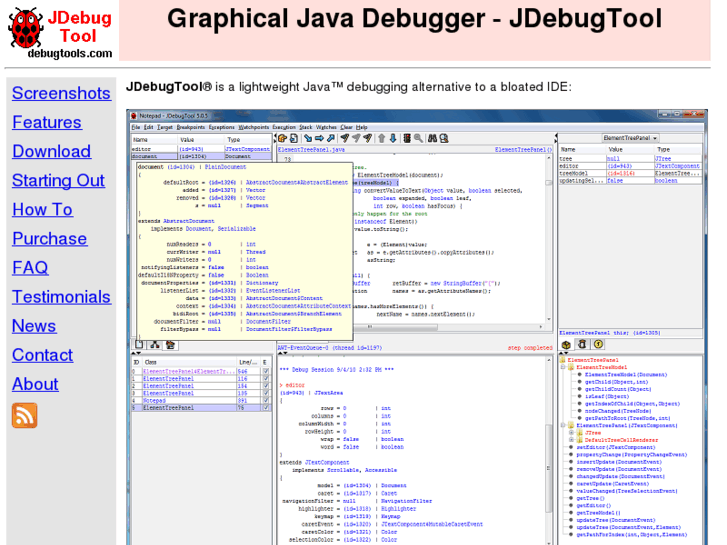Toggle the checkbox for breakpoint line 116
Screen dimensions: 727x545
pyautogui.click(x=266, y=378)
